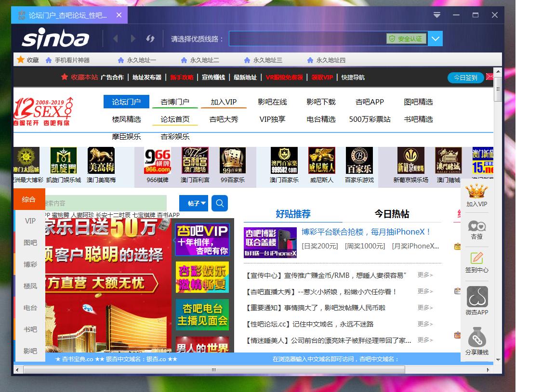Click the address bar input field
Viewport: 555px width, 392px height.
[x=307, y=39]
